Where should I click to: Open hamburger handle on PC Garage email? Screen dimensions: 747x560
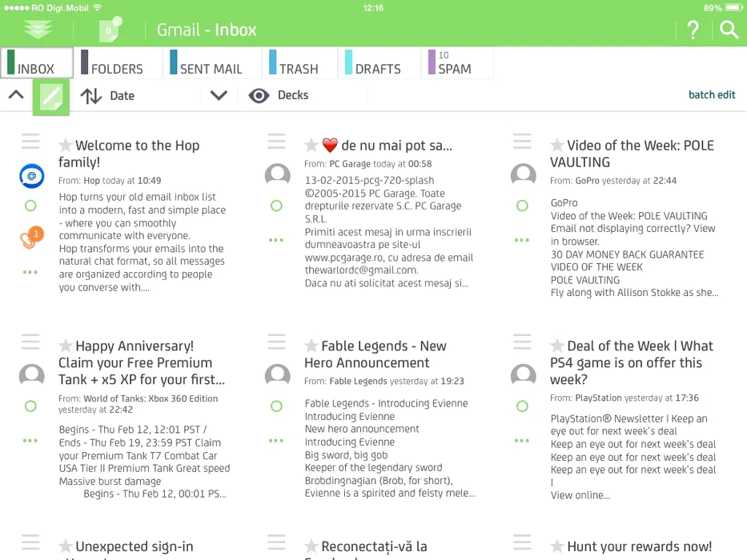[x=276, y=142]
